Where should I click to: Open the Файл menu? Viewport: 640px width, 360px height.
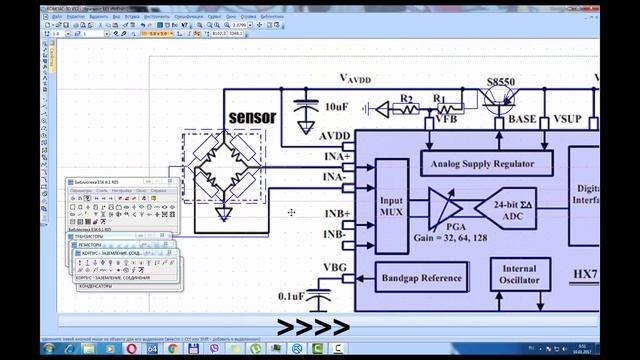[x=57, y=17]
